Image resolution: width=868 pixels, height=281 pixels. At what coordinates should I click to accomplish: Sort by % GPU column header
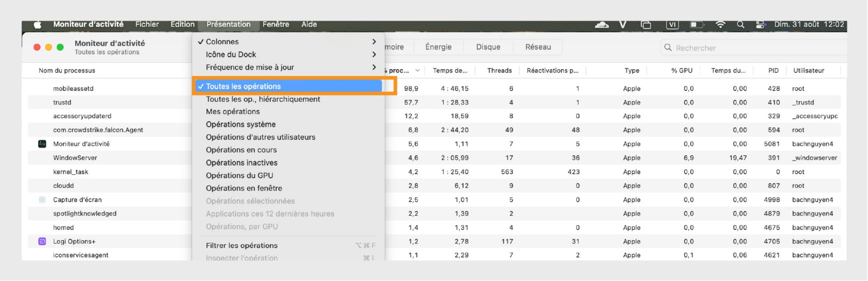coord(682,71)
